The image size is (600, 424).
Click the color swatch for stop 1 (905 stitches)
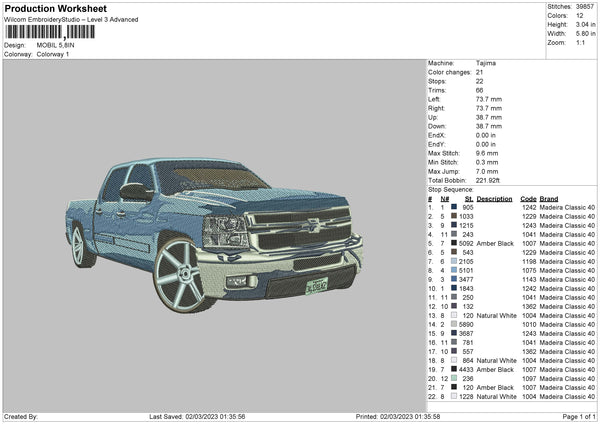point(454,208)
